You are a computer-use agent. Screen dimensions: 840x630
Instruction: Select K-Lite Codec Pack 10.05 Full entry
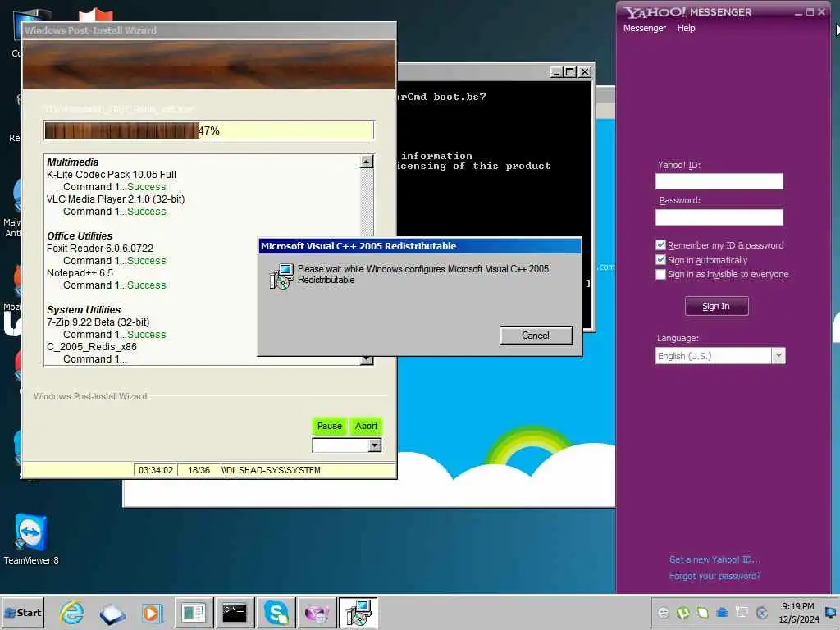point(112,175)
